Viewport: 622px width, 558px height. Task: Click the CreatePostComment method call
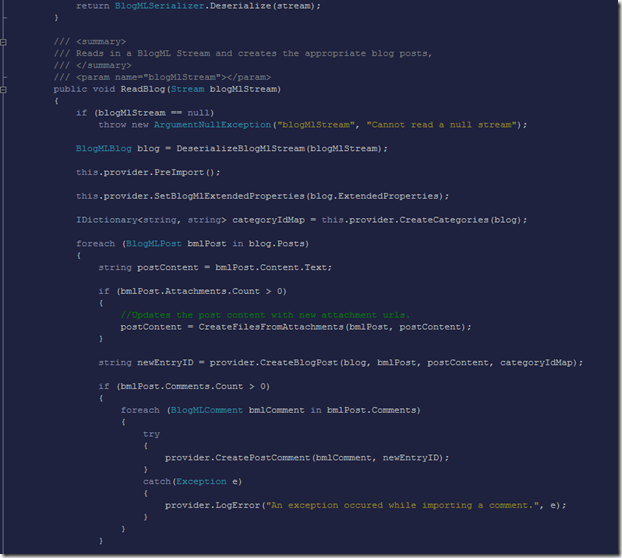[263, 458]
